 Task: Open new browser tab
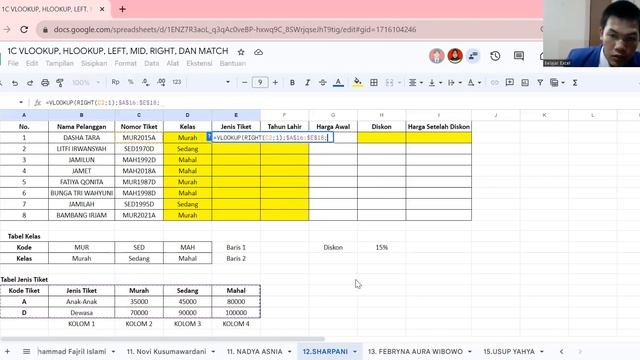point(122,9)
